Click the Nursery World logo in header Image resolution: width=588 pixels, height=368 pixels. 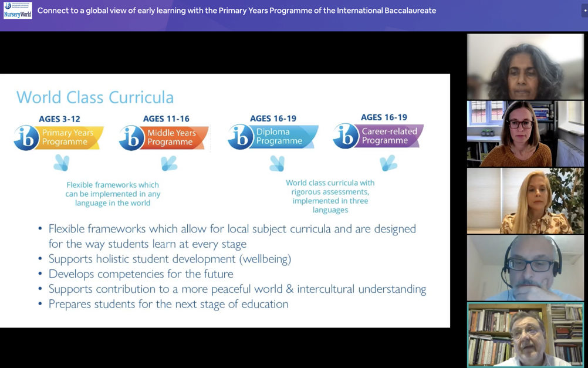pos(18,10)
